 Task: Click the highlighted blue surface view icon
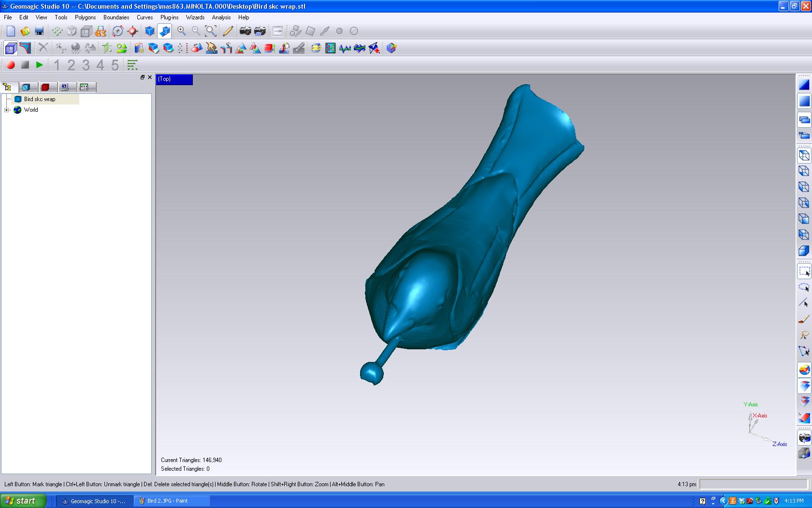(164, 31)
